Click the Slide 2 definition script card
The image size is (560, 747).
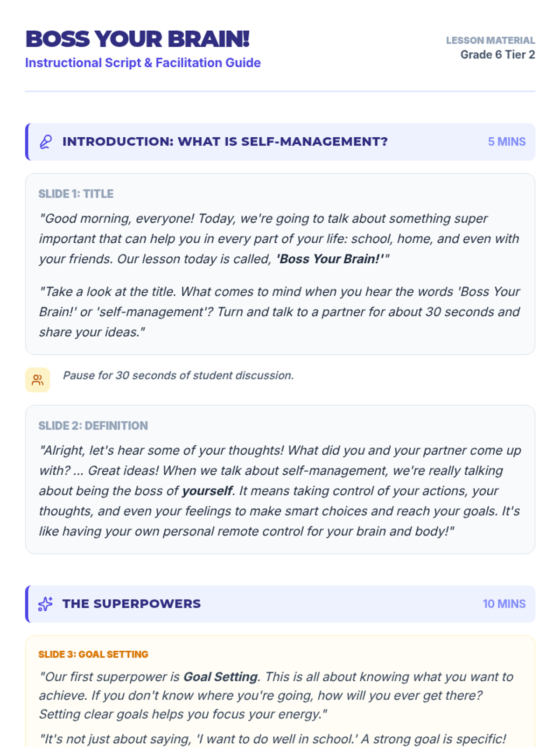point(280,479)
